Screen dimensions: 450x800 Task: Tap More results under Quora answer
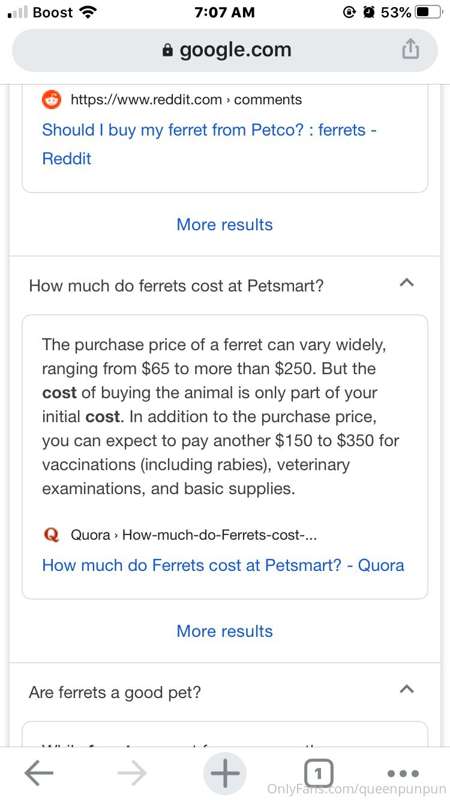coord(224,631)
